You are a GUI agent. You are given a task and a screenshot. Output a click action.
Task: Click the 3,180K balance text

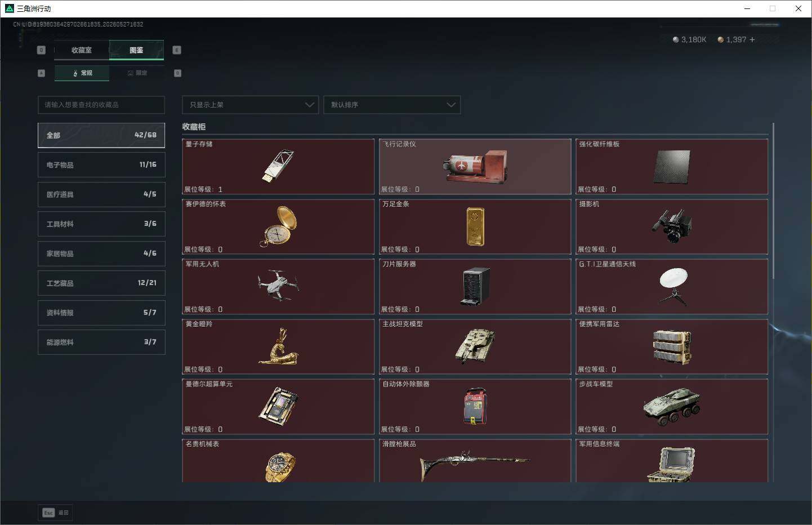pyautogui.click(x=694, y=39)
